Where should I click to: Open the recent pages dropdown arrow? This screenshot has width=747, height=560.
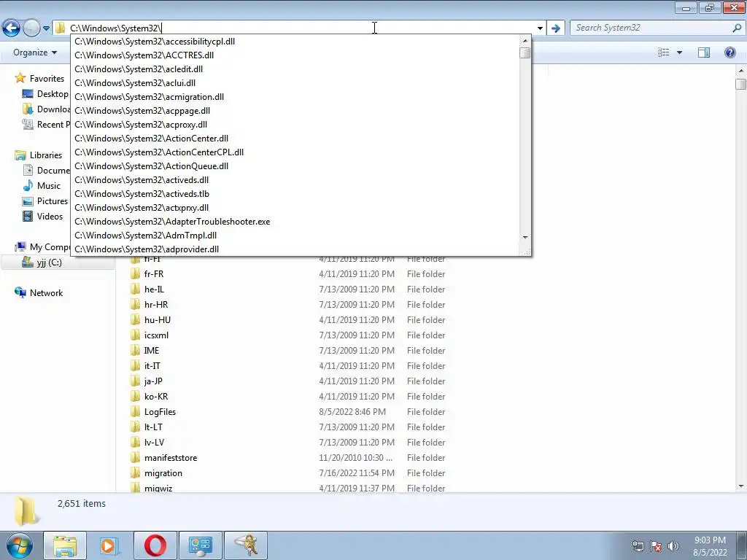[x=46, y=28]
